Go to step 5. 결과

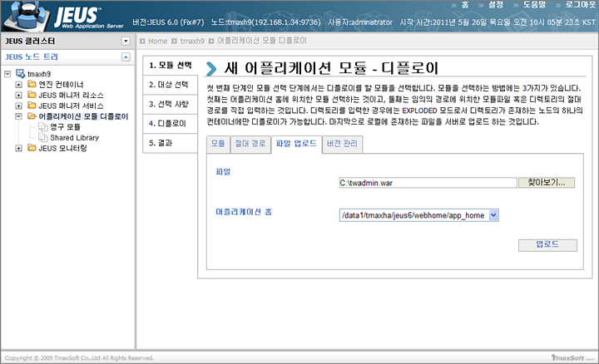point(171,143)
